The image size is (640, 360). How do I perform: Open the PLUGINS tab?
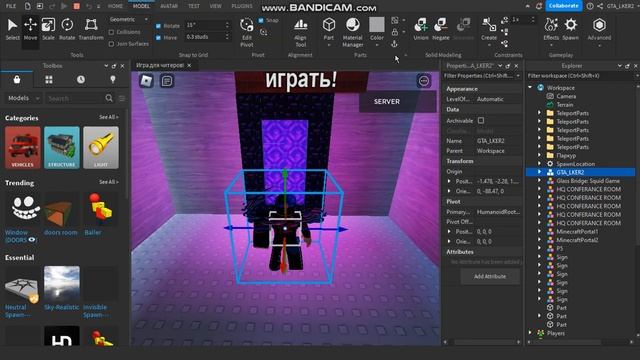coord(242,6)
